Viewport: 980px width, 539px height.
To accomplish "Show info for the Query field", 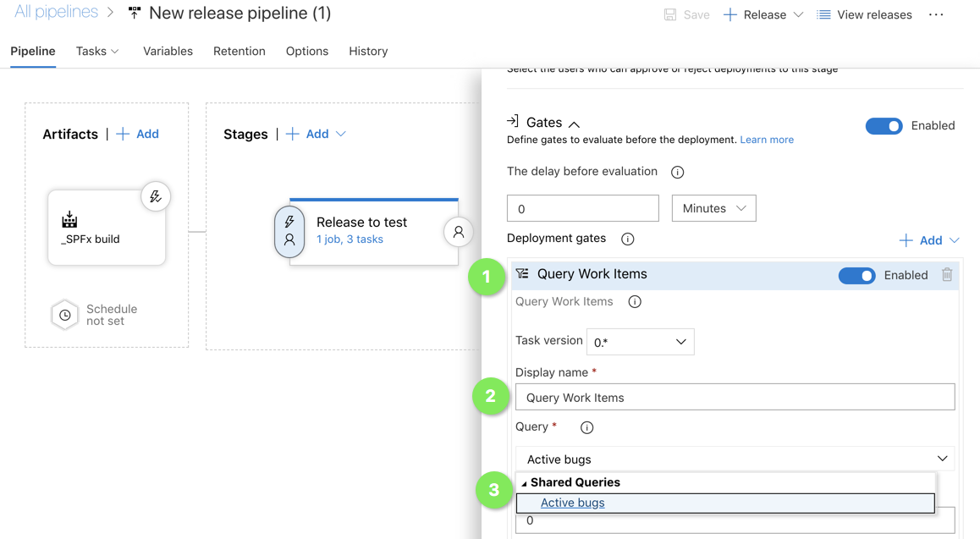I will tap(586, 428).
